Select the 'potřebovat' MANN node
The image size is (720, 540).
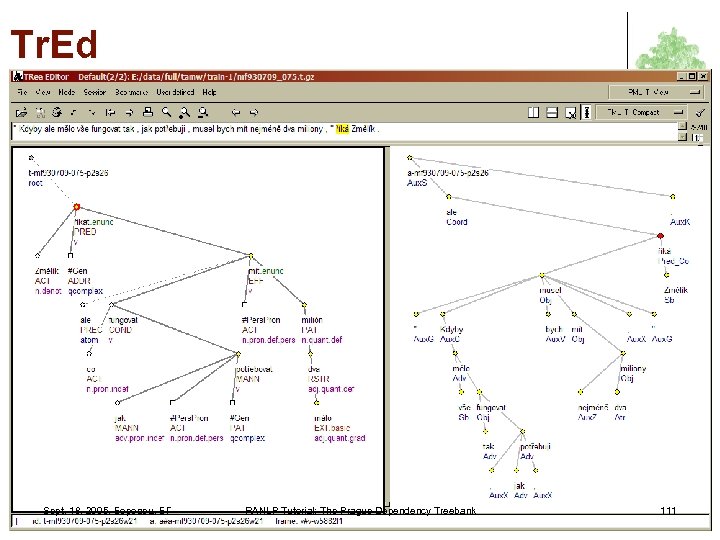point(238,354)
